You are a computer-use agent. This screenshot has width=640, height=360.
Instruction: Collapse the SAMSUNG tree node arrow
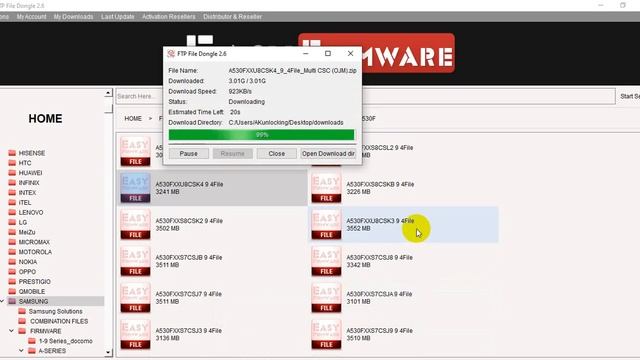2,301
